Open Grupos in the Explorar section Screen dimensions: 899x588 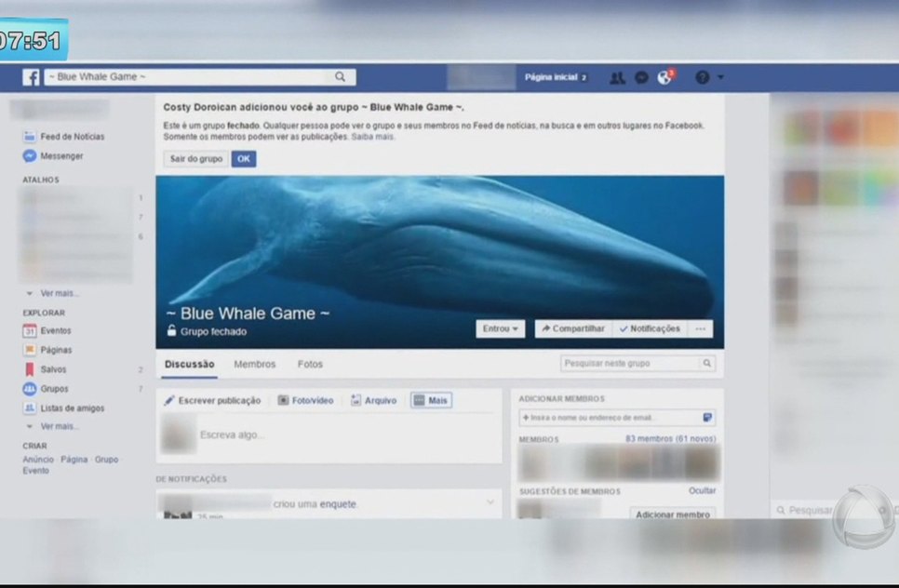click(46, 389)
